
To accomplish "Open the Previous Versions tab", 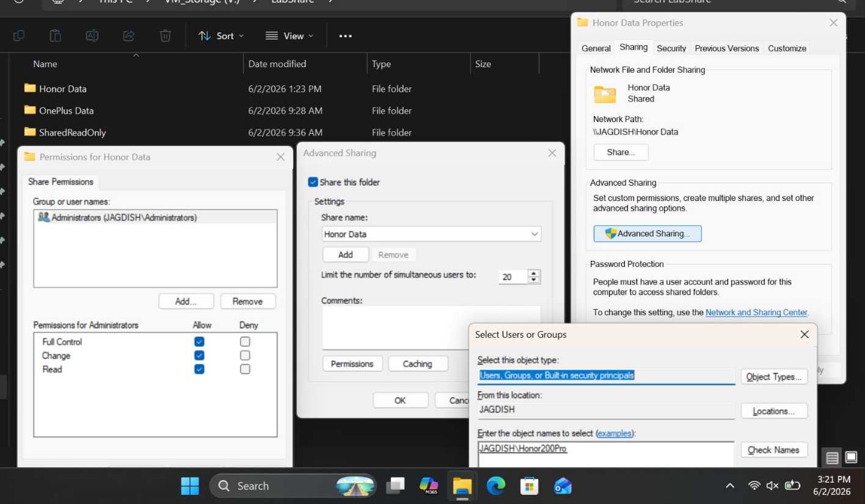I will click(x=726, y=48).
